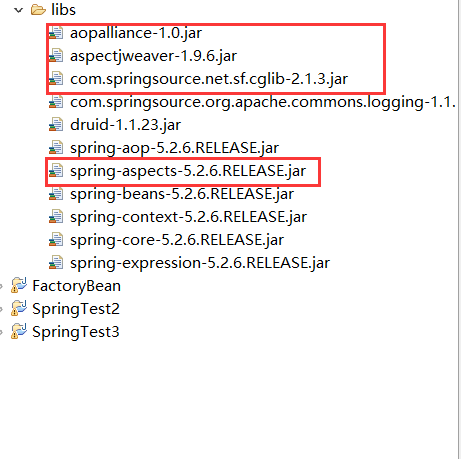The image size is (461, 459).
Task: Click the aspectjweaver-1.9.6.jar icon
Action: (56, 56)
